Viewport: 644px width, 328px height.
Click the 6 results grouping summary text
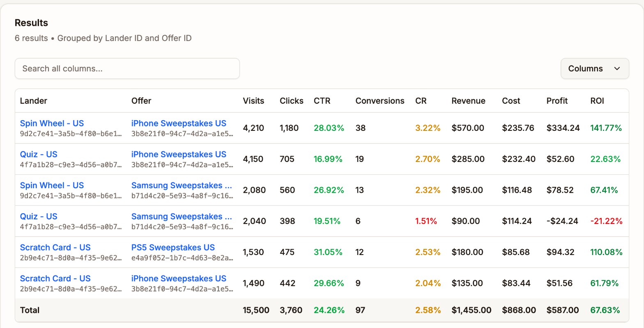pos(103,38)
